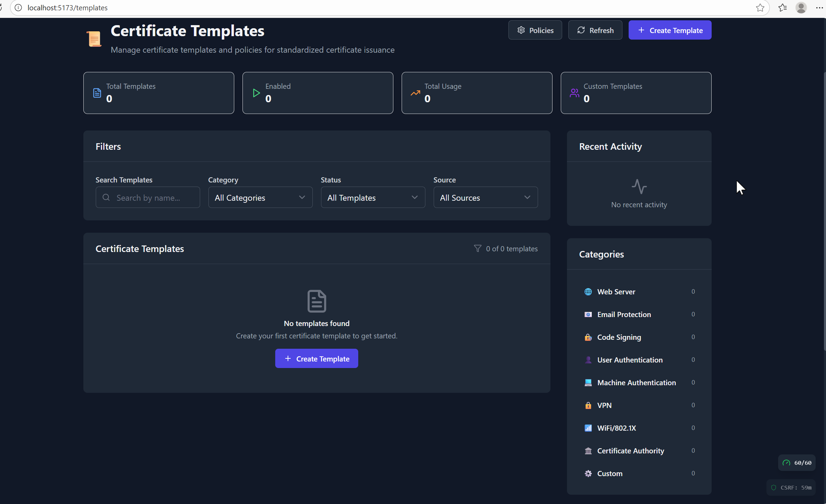
Task: Click the performance gauge 60/60 indicator
Action: (x=797, y=463)
